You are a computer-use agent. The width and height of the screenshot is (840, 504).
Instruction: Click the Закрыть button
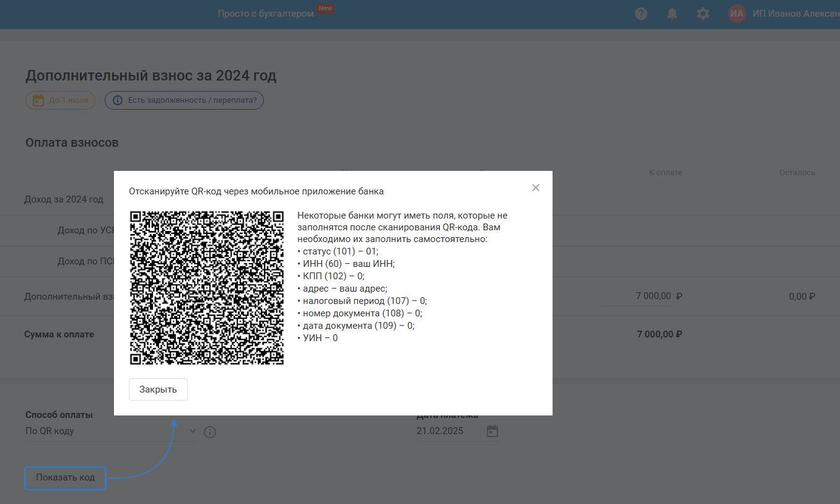tap(158, 389)
